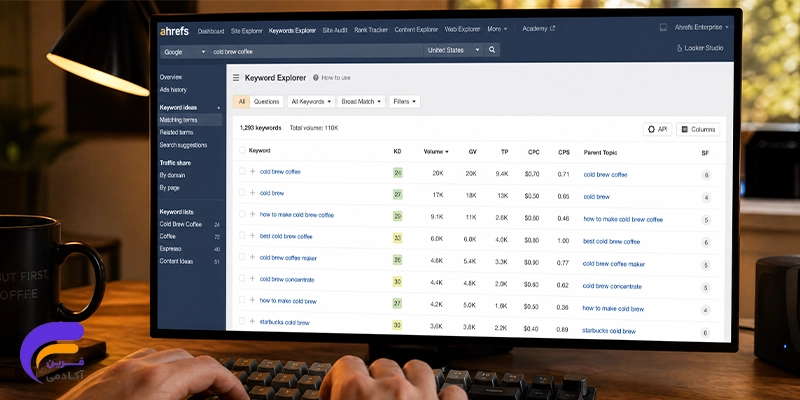Click the API button
The height and width of the screenshot is (400, 800).
click(x=657, y=130)
